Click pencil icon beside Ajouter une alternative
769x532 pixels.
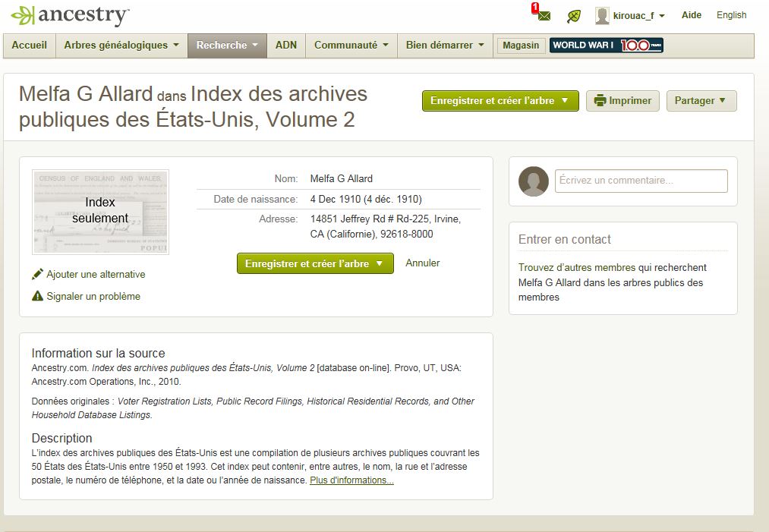coord(37,274)
